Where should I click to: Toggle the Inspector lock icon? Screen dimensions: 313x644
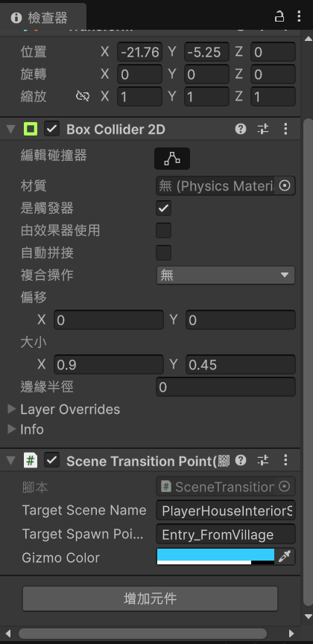(279, 16)
